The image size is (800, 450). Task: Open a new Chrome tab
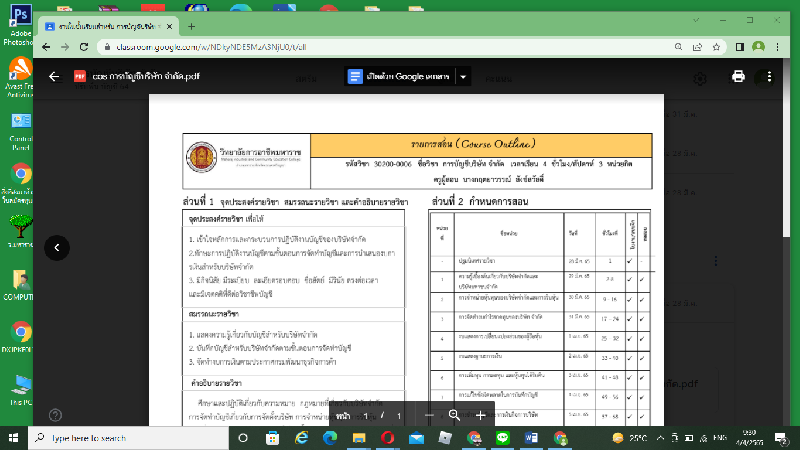click(192, 25)
